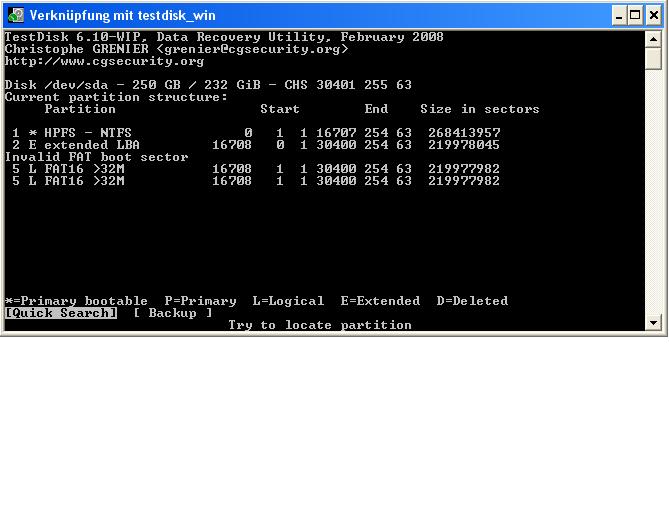The width and height of the screenshot is (669, 512).
Task: Click the 'End' column header
Action: [x=376, y=109]
